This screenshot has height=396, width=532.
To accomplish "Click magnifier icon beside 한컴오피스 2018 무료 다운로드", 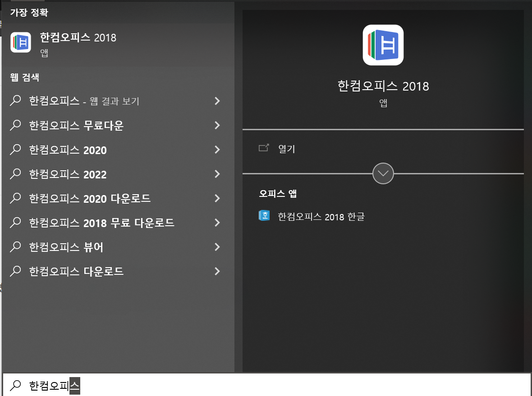I will coord(16,223).
